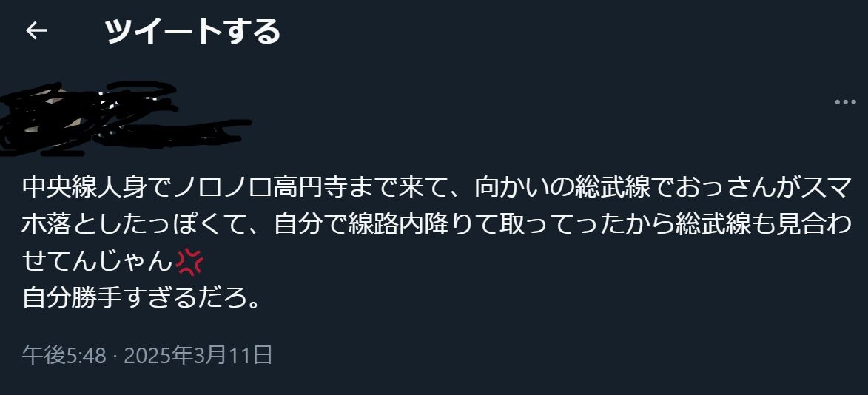Click the word 中央線人身 in tweet
Viewport: 868px width, 395px height.
[x=85, y=188]
